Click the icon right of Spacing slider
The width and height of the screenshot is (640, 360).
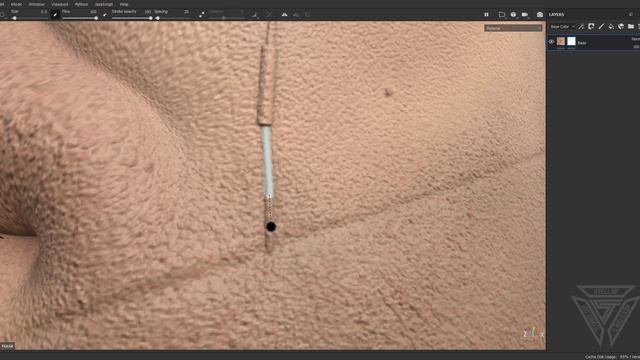click(201, 15)
